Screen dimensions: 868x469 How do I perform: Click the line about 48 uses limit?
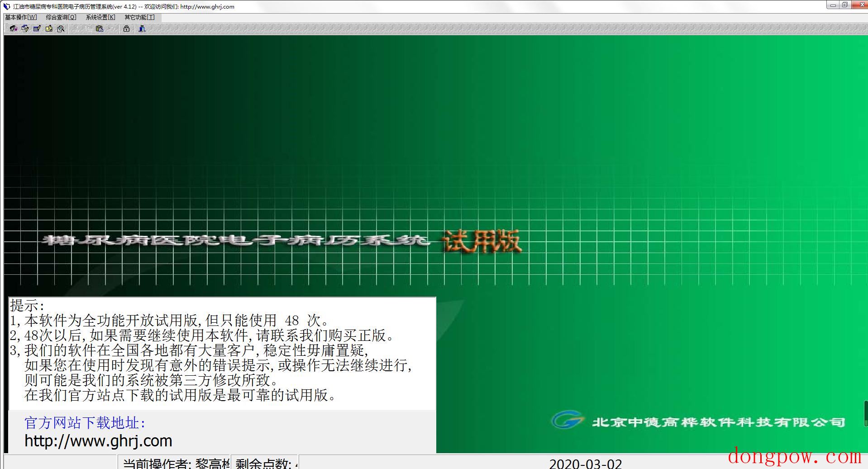[169, 321]
